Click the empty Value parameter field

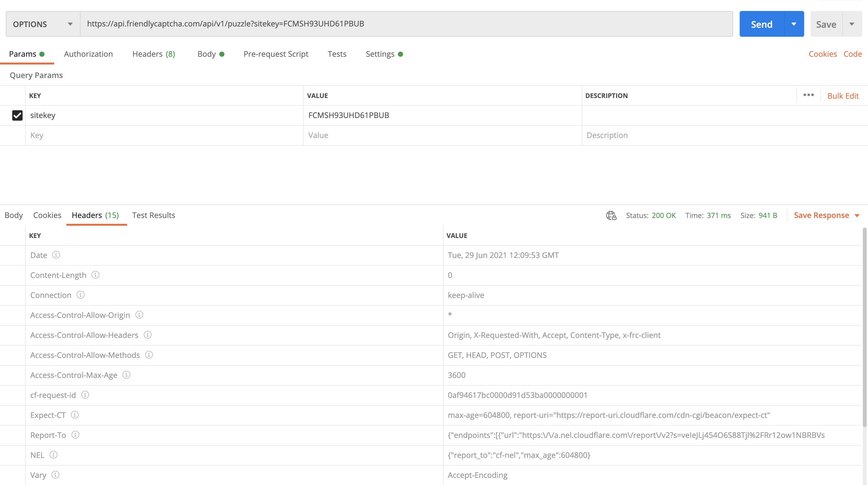[x=442, y=135]
